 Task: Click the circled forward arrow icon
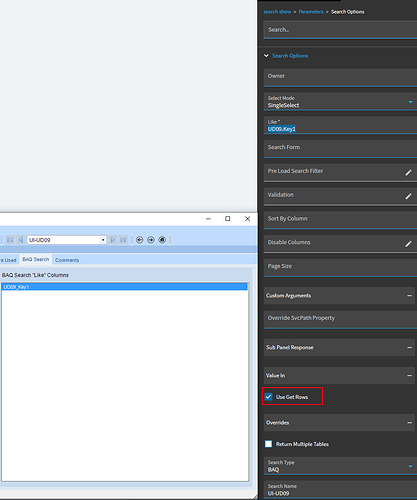[x=151, y=240]
